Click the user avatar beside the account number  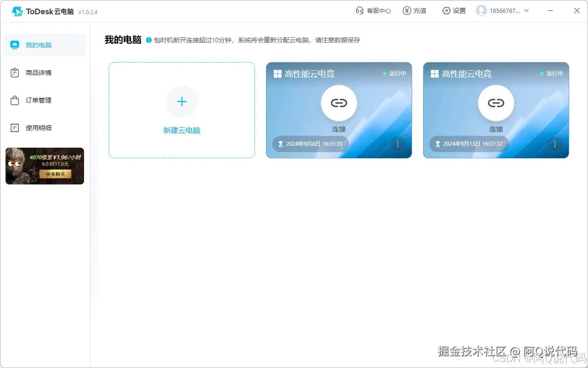[481, 10]
